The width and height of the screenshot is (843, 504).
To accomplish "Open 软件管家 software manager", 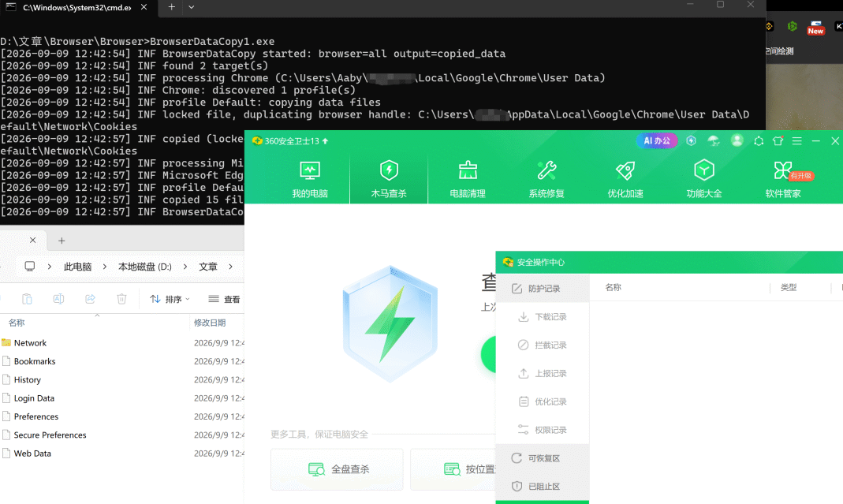I will (783, 180).
